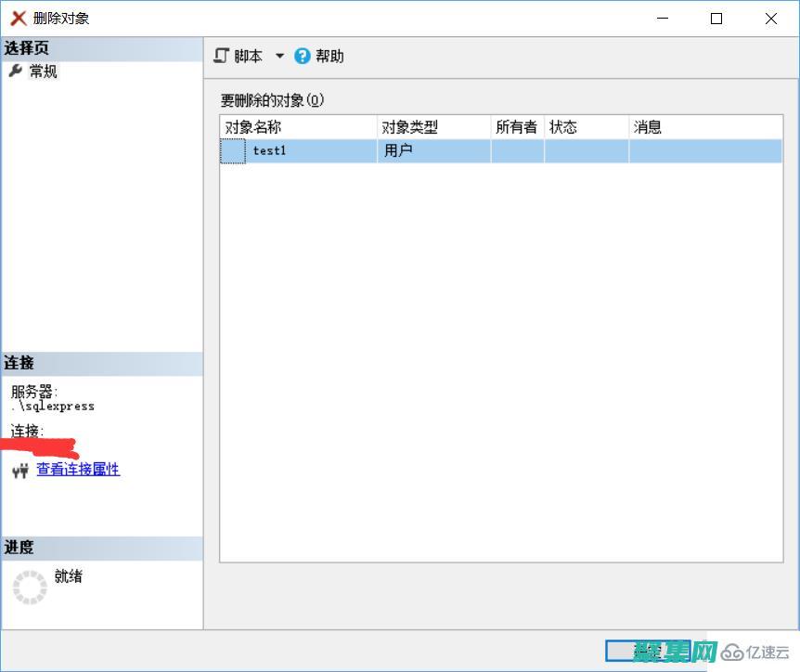Close the 删除对象 dialog window
The width and height of the screenshot is (800, 672).
(x=771, y=19)
